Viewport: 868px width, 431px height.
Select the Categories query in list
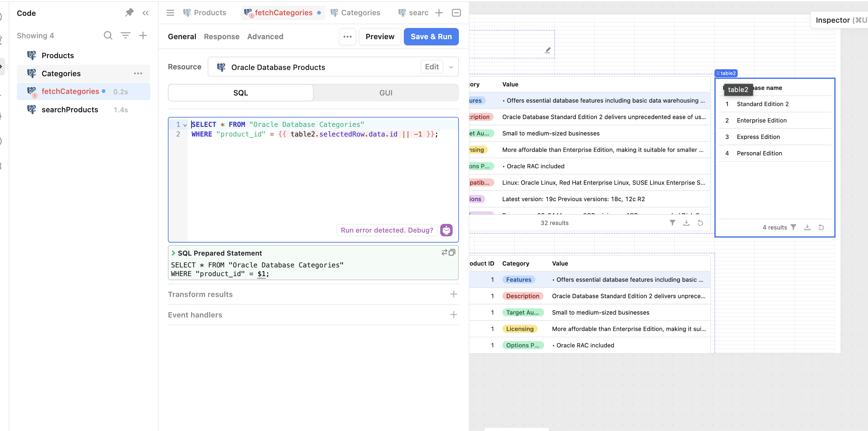(x=84, y=73)
